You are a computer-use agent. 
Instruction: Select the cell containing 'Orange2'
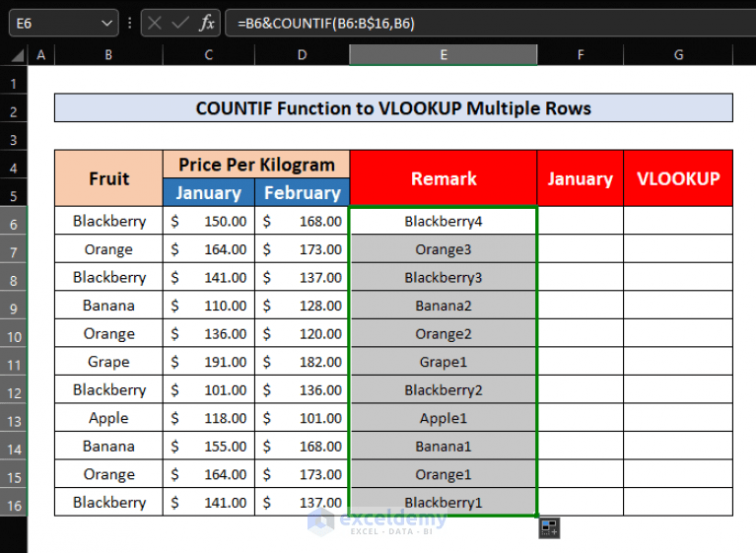click(x=444, y=333)
